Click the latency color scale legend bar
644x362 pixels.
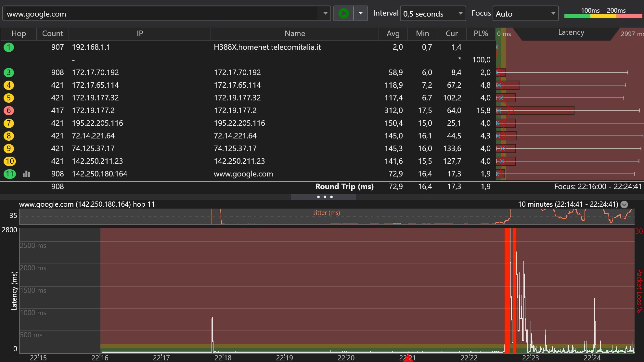tap(603, 16)
